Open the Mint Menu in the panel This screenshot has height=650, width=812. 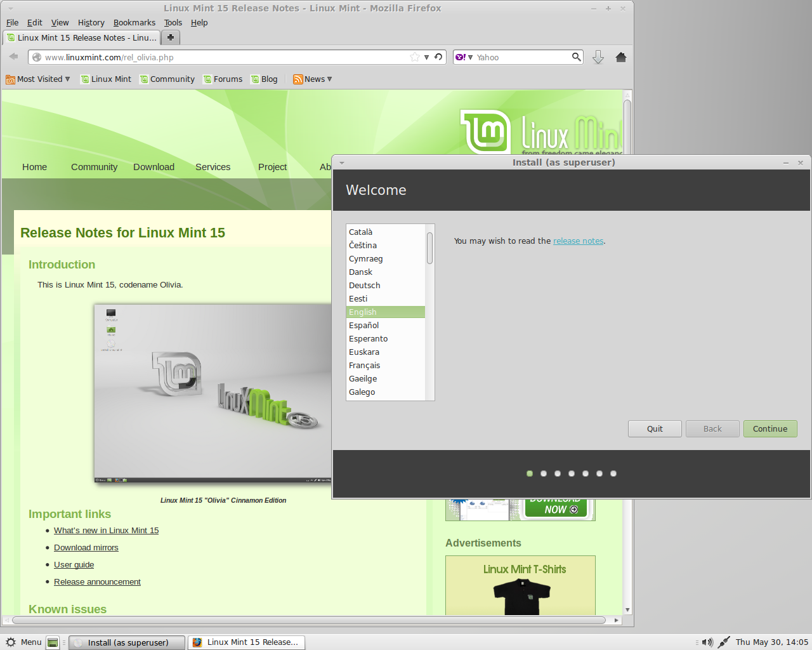coord(23,642)
